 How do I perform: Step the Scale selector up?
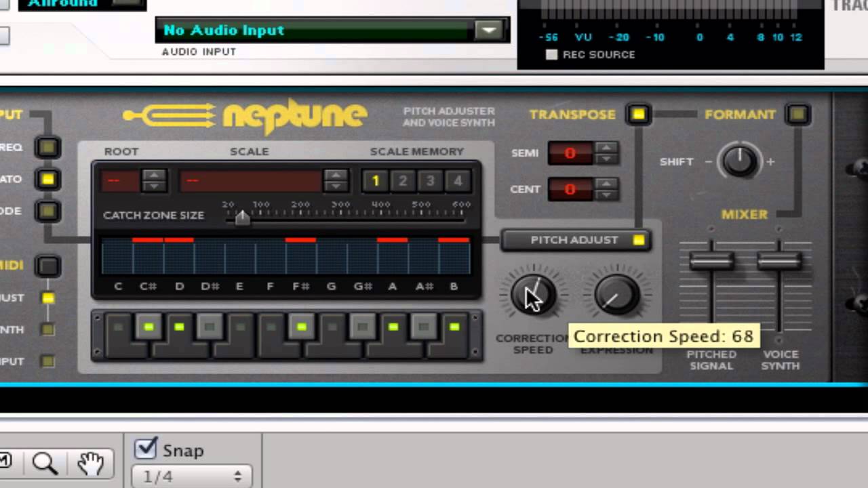[x=336, y=175]
